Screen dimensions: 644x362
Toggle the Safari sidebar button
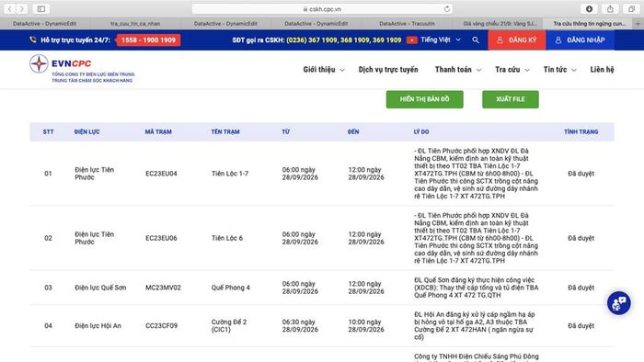[41, 8]
